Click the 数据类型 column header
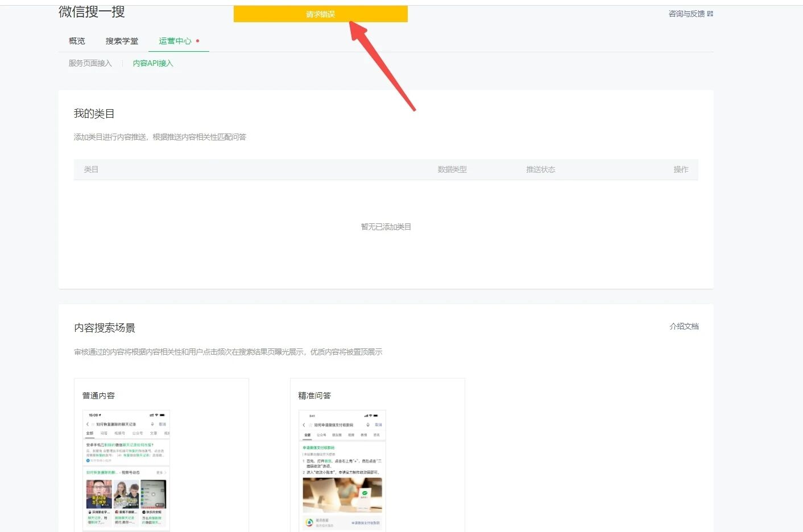 pos(452,169)
